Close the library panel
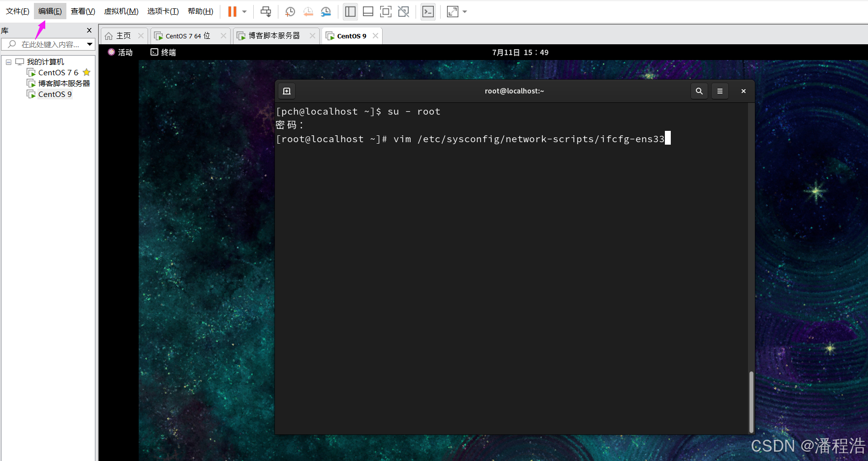 point(89,31)
